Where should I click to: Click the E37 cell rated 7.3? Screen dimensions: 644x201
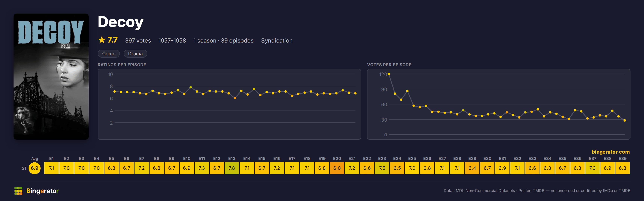pyautogui.click(x=593, y=168)
